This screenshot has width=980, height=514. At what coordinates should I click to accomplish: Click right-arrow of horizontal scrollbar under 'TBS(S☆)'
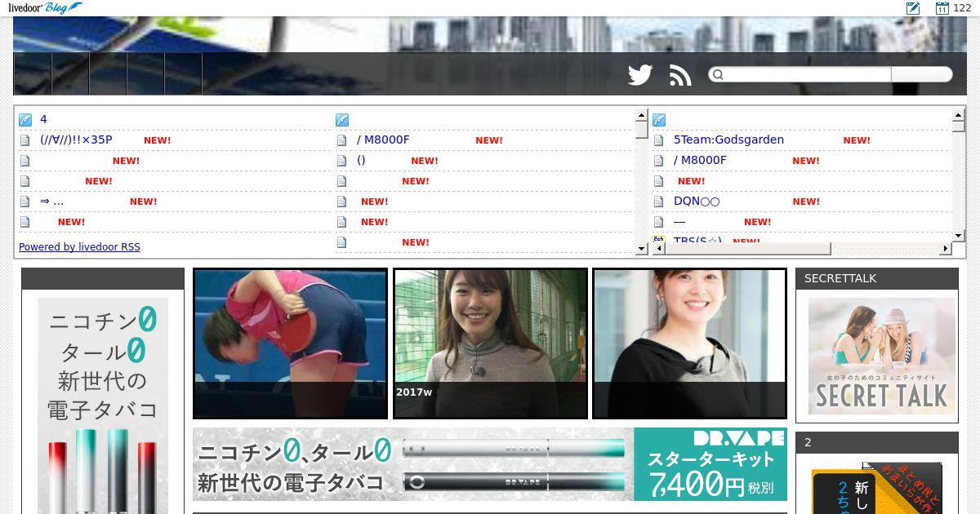tap(946, 248)
